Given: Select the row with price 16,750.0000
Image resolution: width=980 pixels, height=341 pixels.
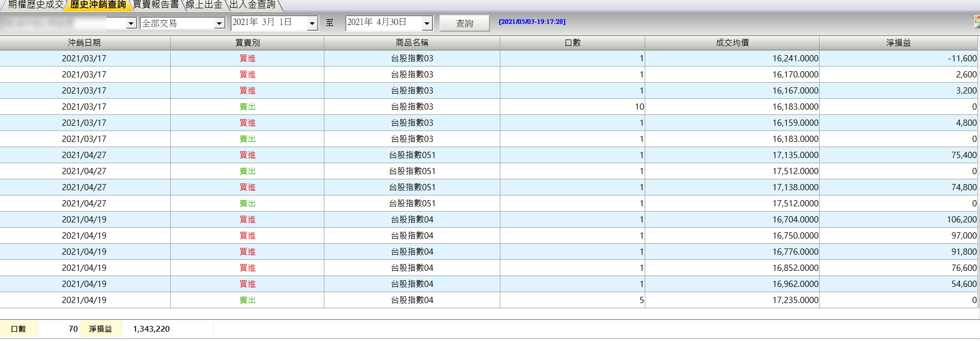Looking at the screenshot, I should (x=489, y=235).
